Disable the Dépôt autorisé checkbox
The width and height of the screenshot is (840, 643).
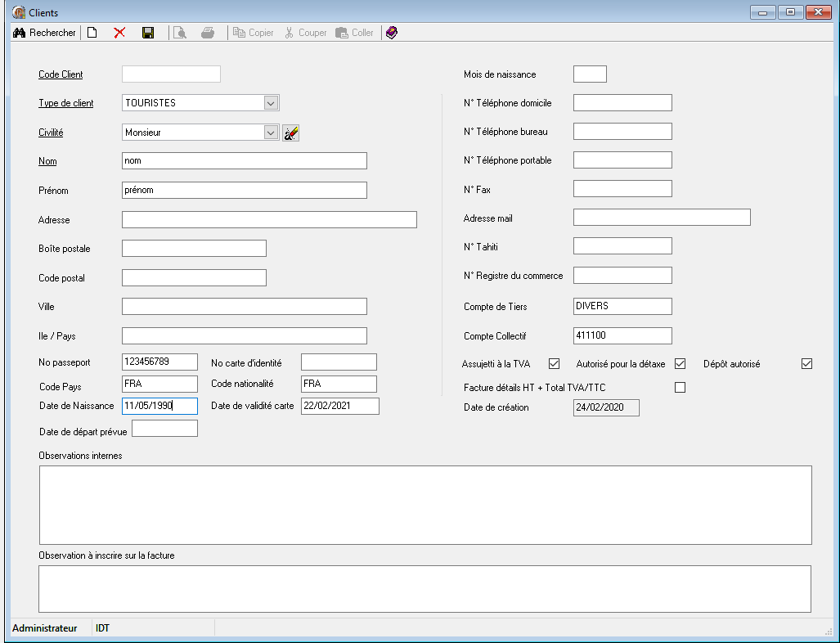coord(806,363)
